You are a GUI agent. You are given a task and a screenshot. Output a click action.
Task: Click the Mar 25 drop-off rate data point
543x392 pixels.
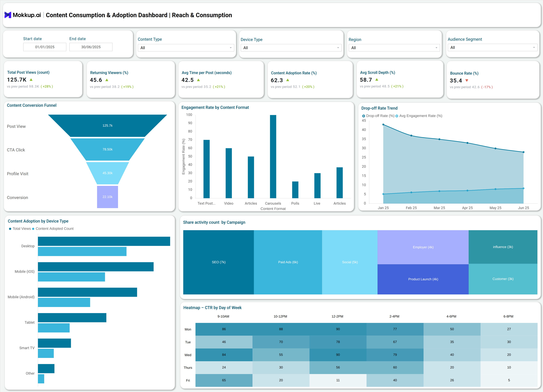[439, 139]
